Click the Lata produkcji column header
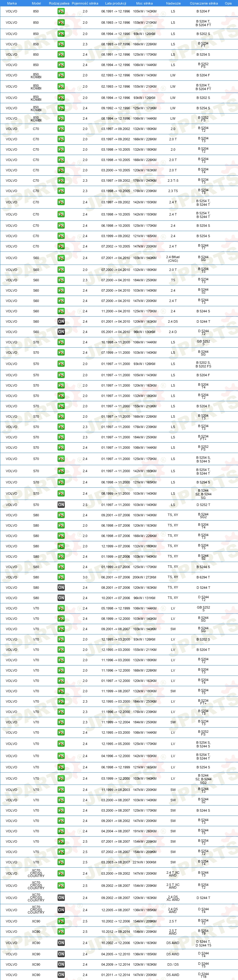 point(116,3)
